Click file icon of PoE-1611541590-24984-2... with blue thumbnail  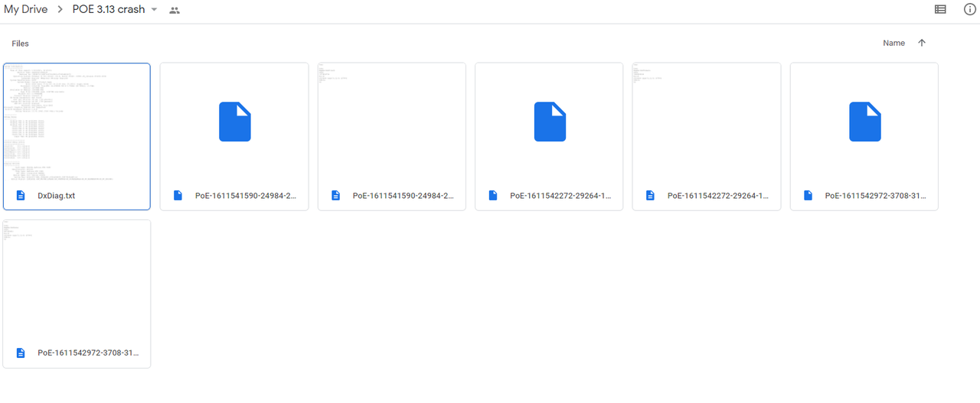tap(178, 196)
